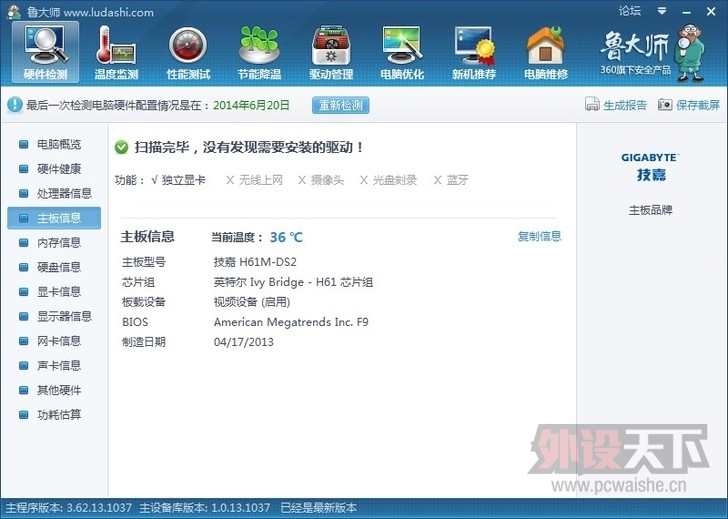
Task: Click the Ivy Bridge - H61 chipset text
Action: [x=293, y=282]
